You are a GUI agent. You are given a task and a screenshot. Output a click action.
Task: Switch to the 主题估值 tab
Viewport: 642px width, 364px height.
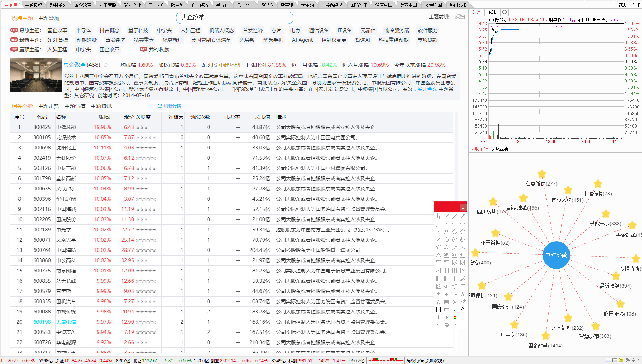(x=75, y=106)
